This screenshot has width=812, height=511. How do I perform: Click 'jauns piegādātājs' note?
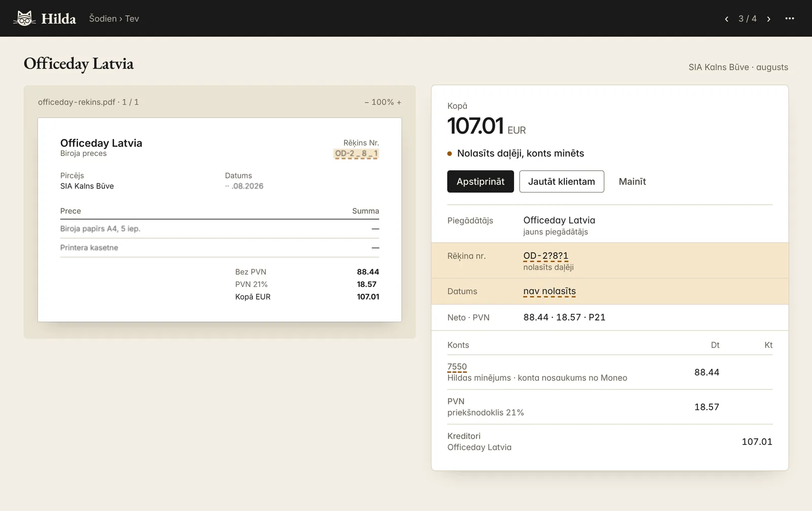click(x=556, y=232)
